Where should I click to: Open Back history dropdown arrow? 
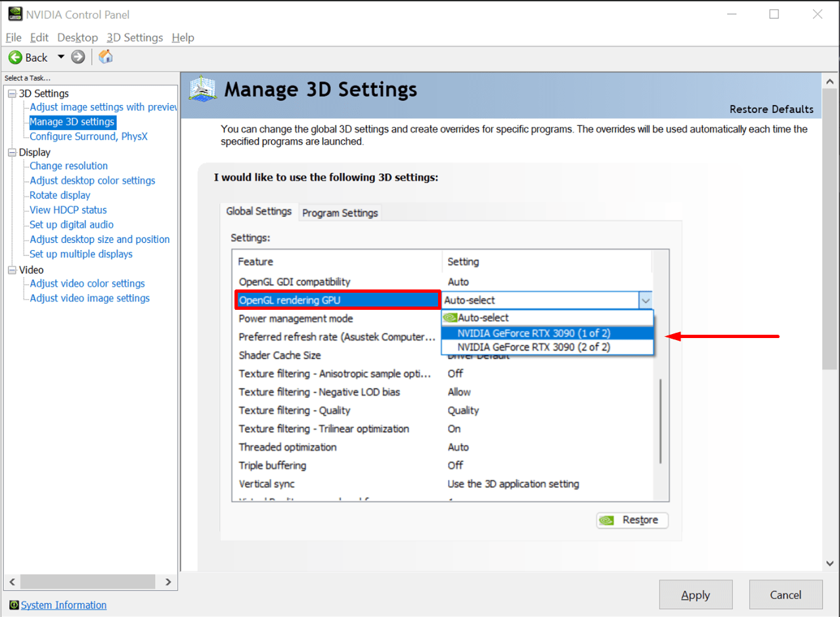pyautogui.click(x=61, y=57)
